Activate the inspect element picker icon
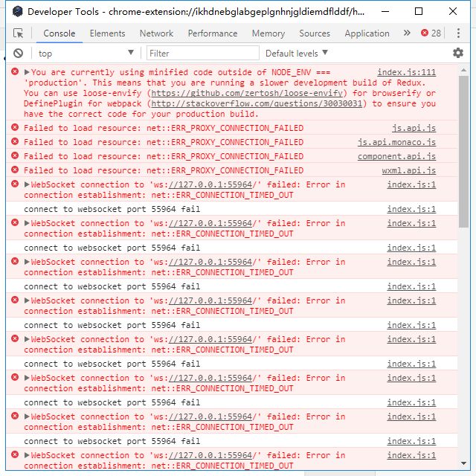476x476 pixels. click(18, 33)
